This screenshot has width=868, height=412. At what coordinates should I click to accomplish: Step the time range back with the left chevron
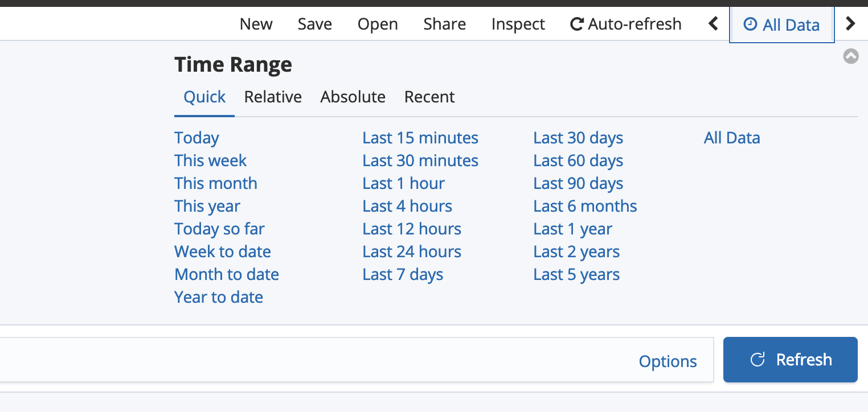pos(713,24)
